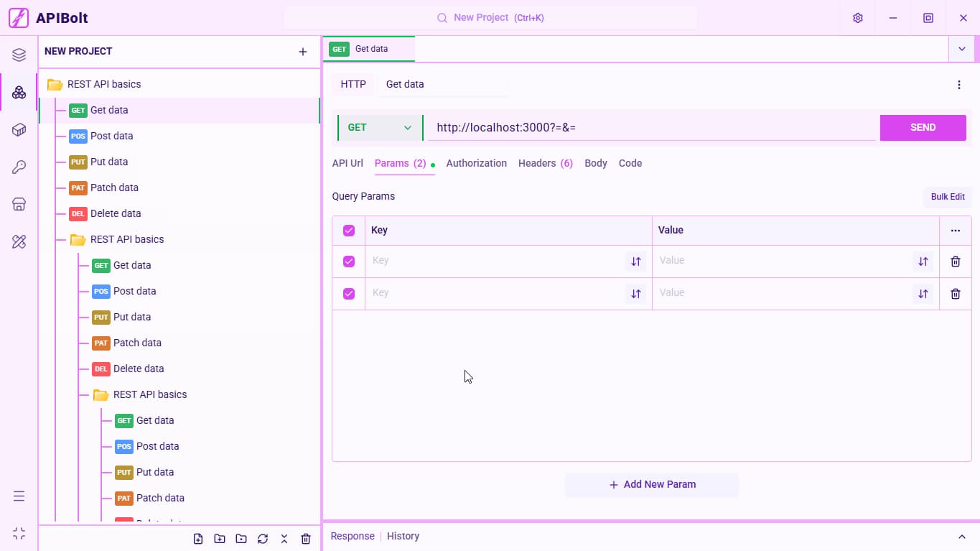Click the collapse-all icon in tree footer
This screenshot has width=980, height=551.
pos(284,539)
